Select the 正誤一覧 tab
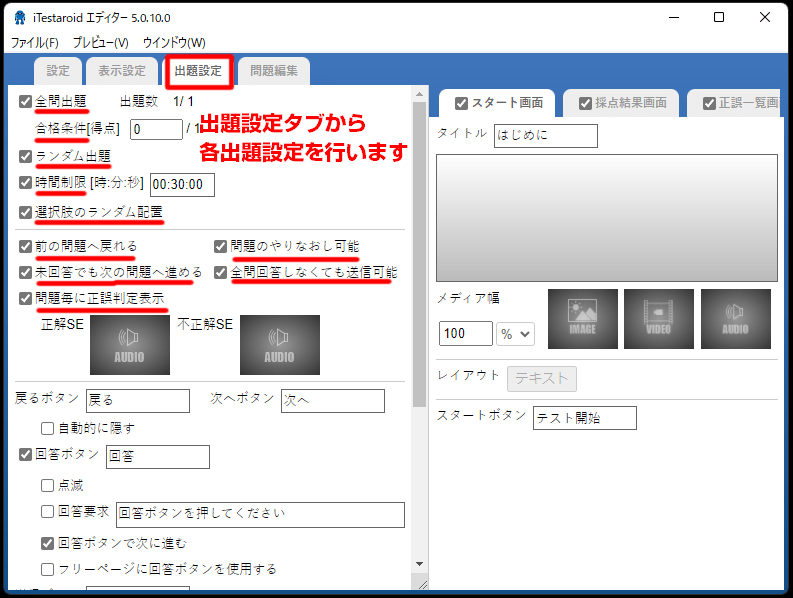The height and width of the screenshot is (598, 793). [x=734, y=103]
